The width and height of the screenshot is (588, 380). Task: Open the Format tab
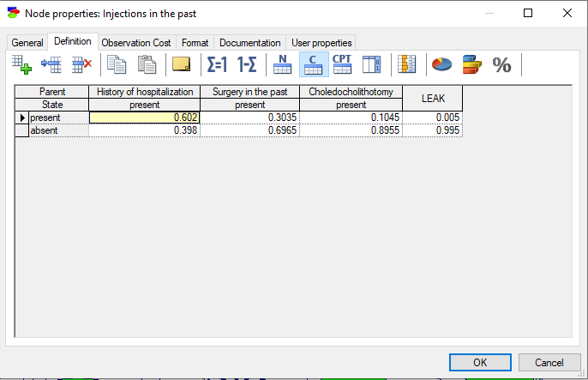[x=195, y=43]
